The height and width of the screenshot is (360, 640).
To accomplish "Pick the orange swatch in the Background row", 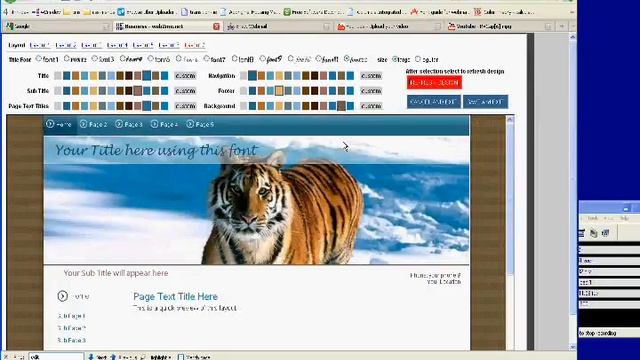I will coord(261,106).
